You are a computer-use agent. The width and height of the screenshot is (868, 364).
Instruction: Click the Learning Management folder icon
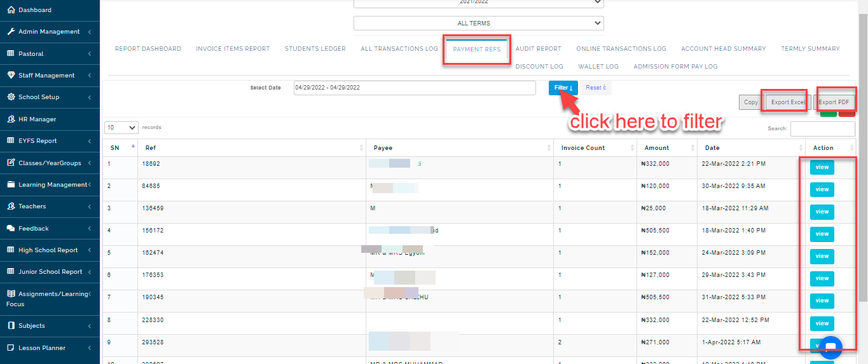tap(11, 185)
